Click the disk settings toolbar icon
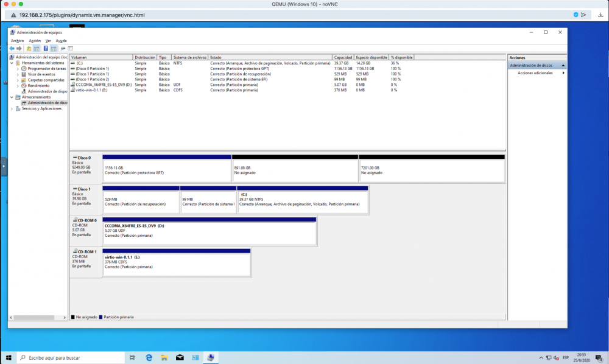Screen dimensions: 609x364 click(x=63, y=49)
